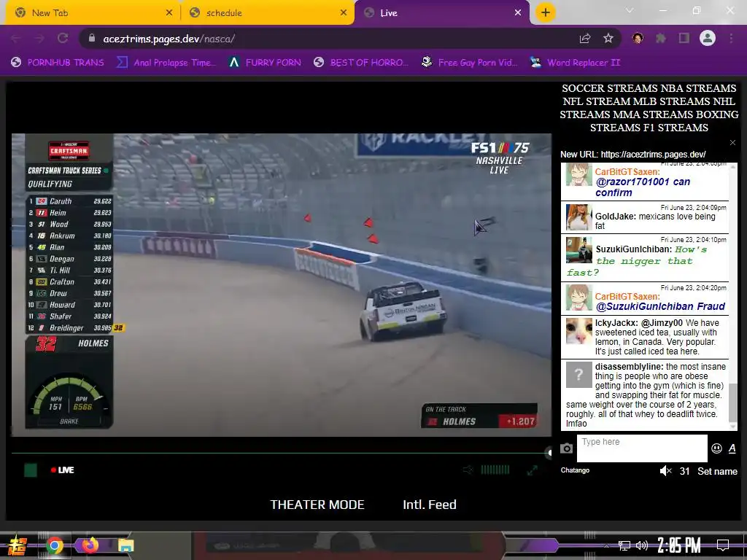Switch to THEATER MODE
This screenshot has height=560, width=747.
[x=317, y=505]
